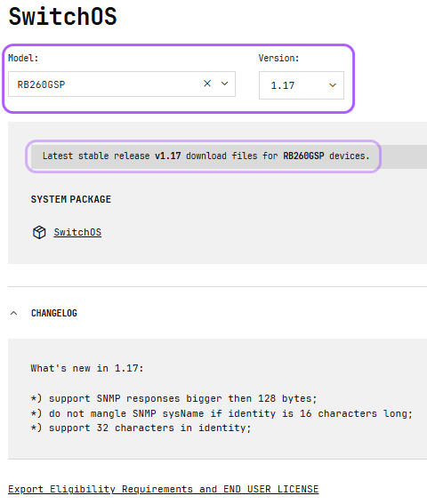The image size is (427, 504).
Task: Click the 'do not mangle SNMP sysName' line
Action: pyautogui.click(x=222, y=413)
